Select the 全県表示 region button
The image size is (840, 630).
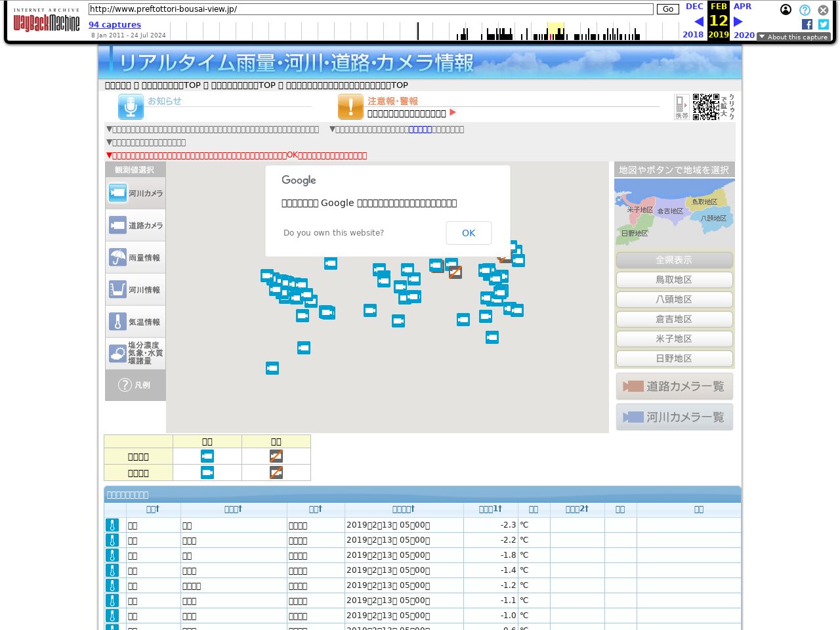674,260
